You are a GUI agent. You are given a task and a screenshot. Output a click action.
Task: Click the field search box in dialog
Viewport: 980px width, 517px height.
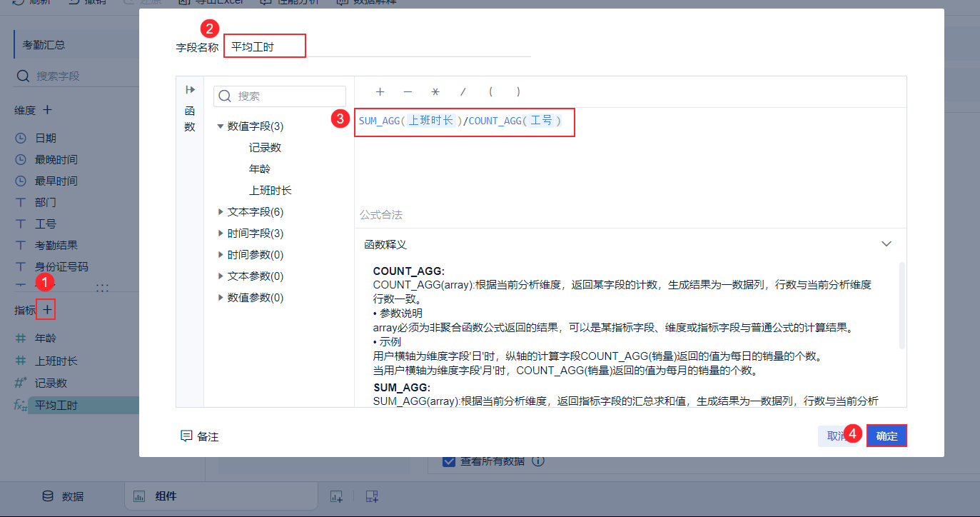pyautogui.click(x=280, y=96)
